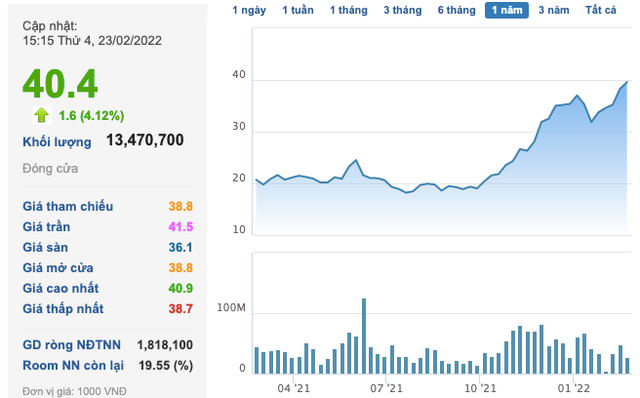The width and height of the screenshot is (640, 398).
Task: Click the volume figure 13,470,700
Action: click(145, 140)
